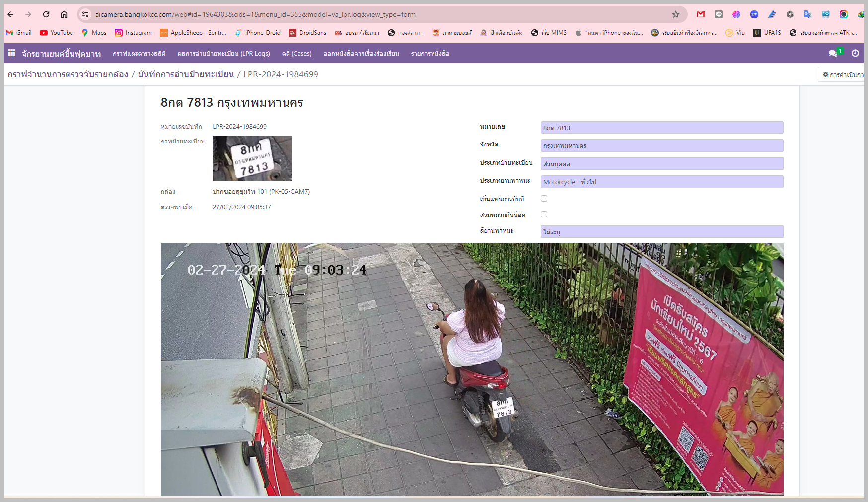The width and height of the screenshot is (868, 502).
Task: Open the Gmail extension icon
Action: coord(700,14)
